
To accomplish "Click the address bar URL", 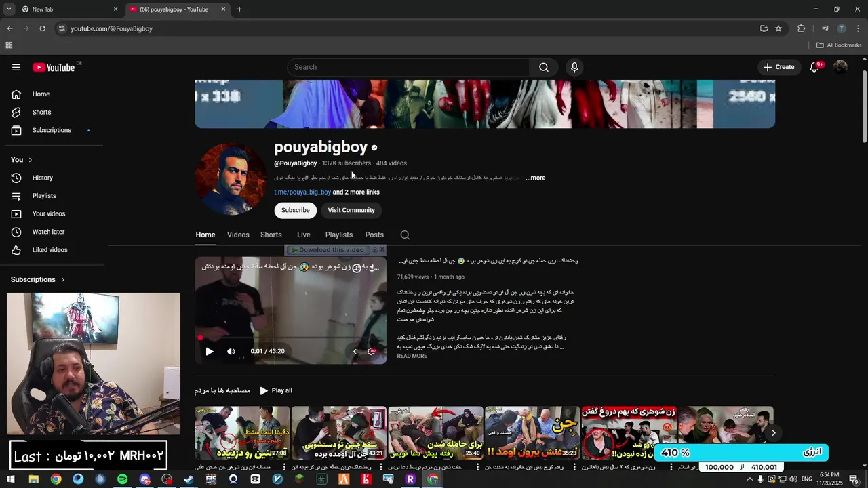I will (x=112, y=28).
